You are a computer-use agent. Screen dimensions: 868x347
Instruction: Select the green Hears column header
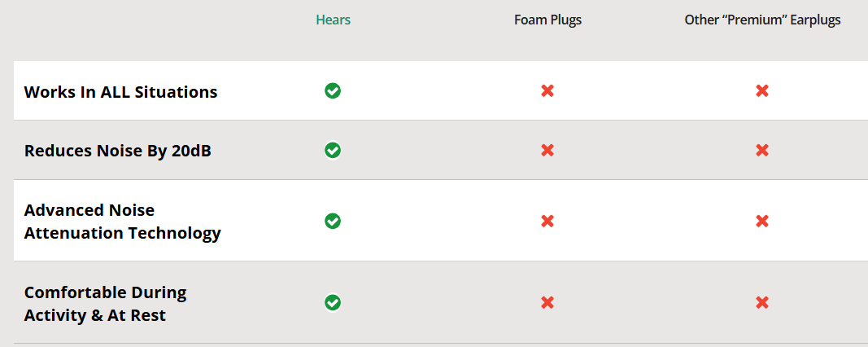tap(333, 20)
